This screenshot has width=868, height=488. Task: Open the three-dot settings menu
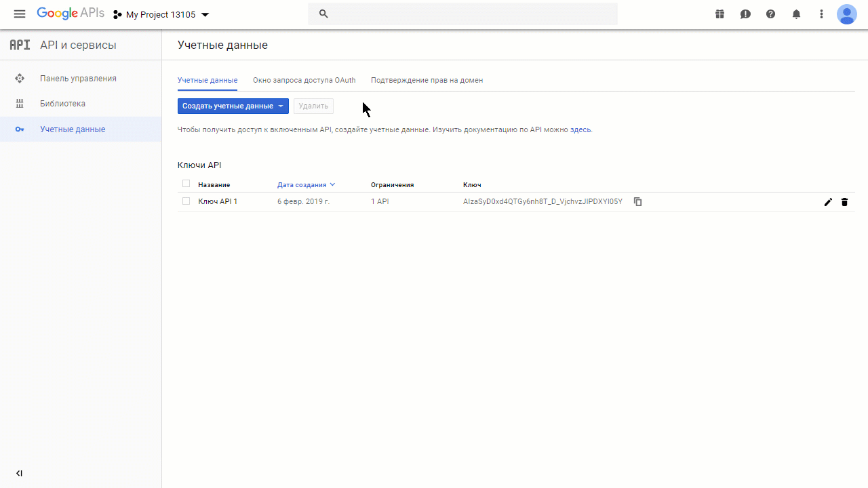coord(821,14)
